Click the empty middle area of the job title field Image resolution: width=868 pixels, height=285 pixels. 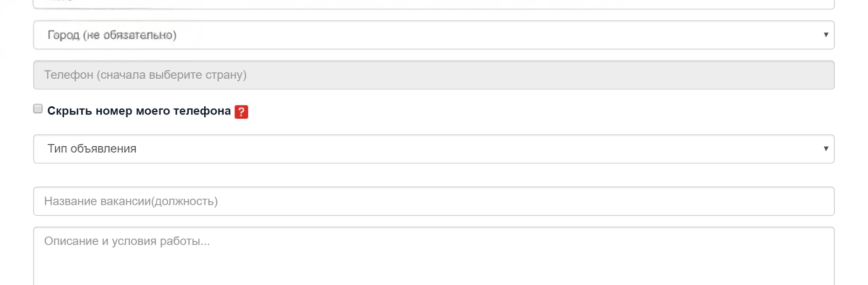point(497,201)
